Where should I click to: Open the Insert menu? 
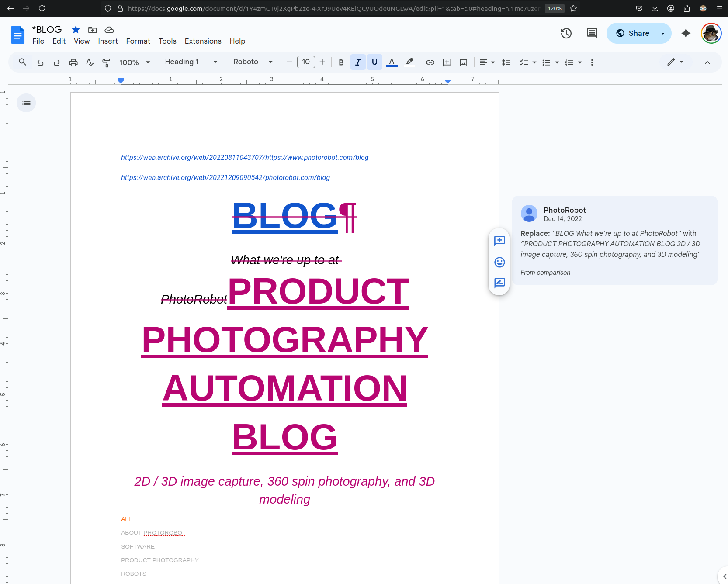[x=108, y=41]
